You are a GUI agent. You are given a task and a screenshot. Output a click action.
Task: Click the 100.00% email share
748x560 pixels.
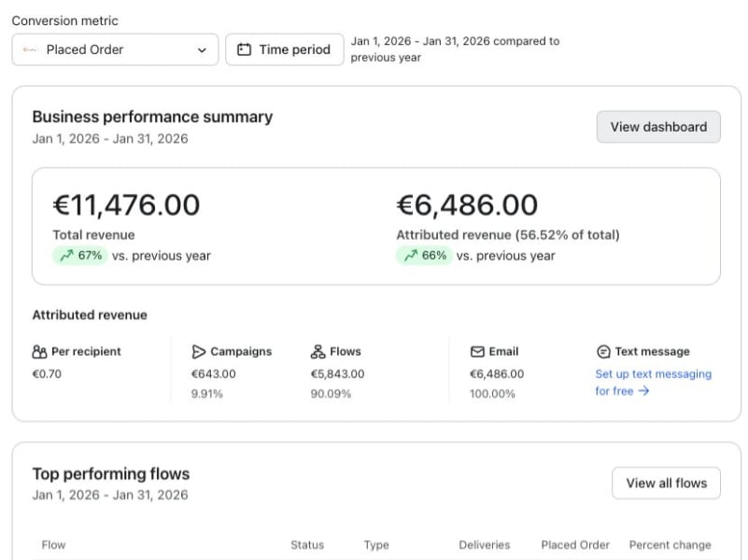tap(492, 394)
